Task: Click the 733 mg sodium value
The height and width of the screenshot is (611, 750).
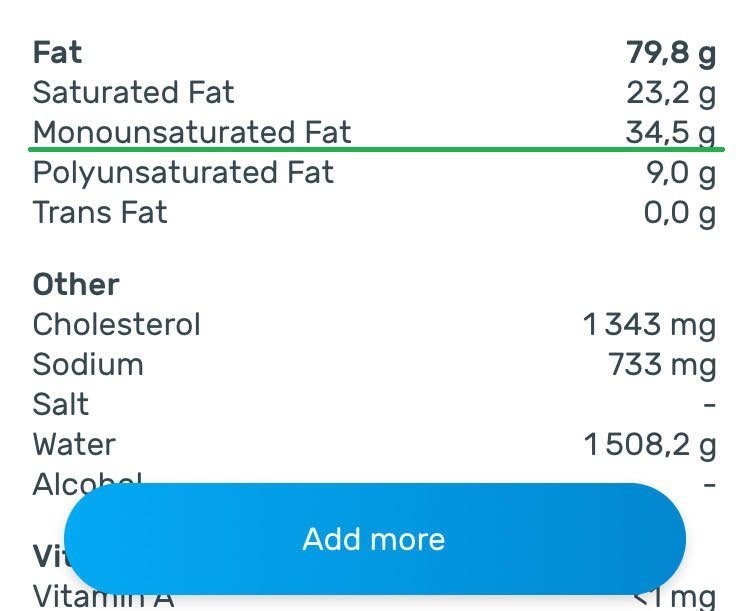Action: pyautogui.click(x=662, y=364)
